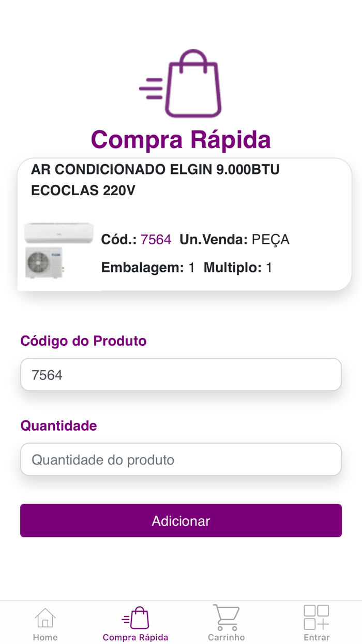Image resolution: width=362 pixels, height=644 pixels.
Task: Tap the Compra Rápida tab label
Action: click(135, 637)
